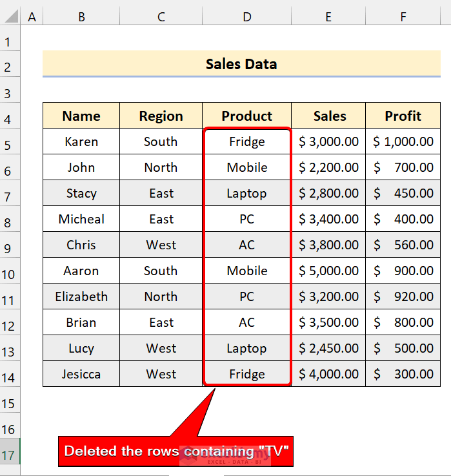Click the Select All corner triangle
Screen dimensions: 451x476
point(12,16)
